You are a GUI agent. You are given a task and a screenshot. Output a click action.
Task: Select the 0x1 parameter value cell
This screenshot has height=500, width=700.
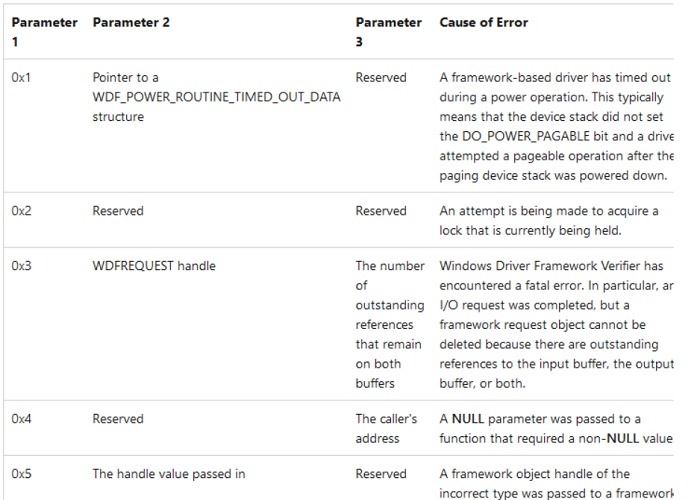(22, 77)
